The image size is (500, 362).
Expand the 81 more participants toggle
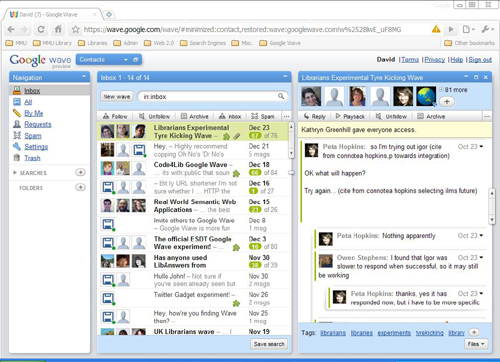click(441, 89)
